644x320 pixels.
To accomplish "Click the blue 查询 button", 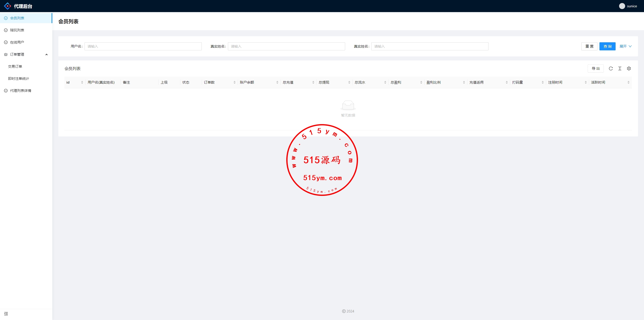I will coord(607,46).
